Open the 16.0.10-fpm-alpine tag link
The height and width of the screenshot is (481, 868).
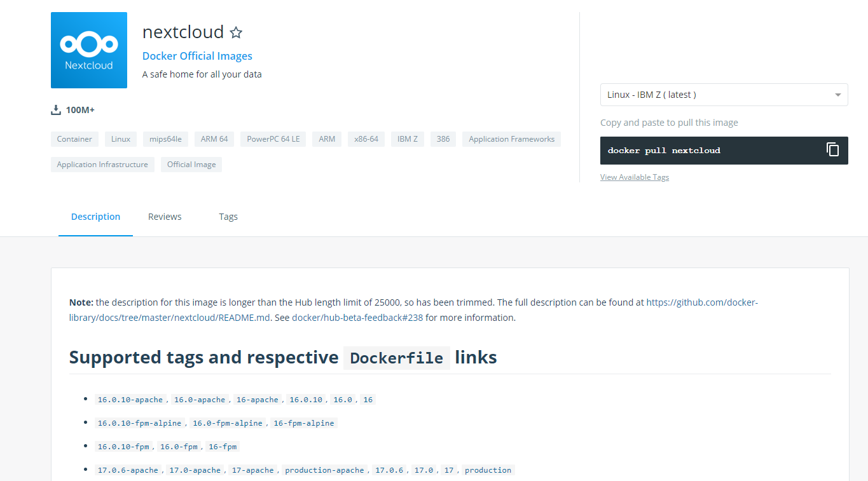pyautogui.click(x=139, y=423)
